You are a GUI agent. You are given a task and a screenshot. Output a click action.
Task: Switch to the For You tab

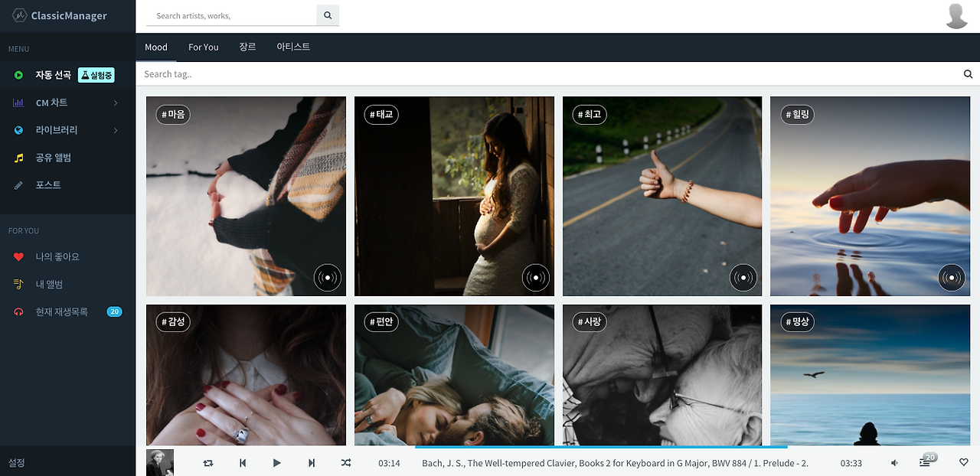204,47
